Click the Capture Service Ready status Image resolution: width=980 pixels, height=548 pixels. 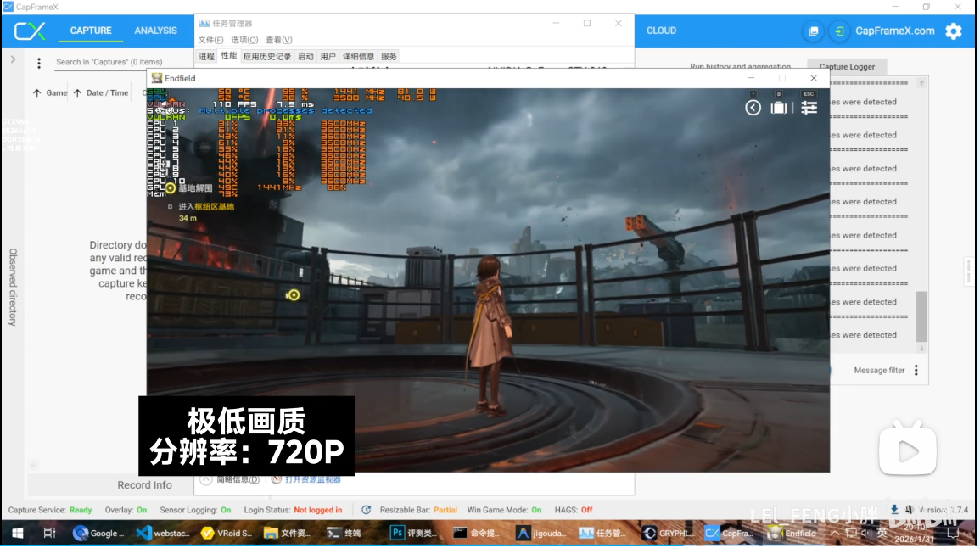[x=50, y=511]
